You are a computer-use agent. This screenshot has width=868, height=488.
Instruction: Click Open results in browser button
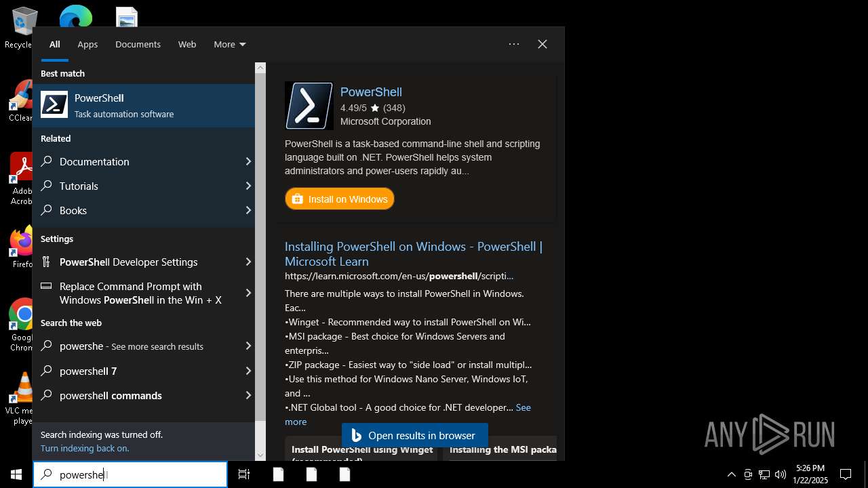pos(414,436)
